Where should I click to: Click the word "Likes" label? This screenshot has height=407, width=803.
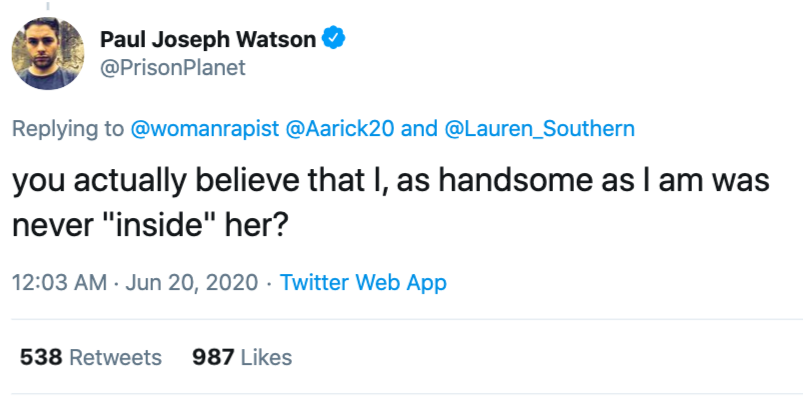pos(265,357)
